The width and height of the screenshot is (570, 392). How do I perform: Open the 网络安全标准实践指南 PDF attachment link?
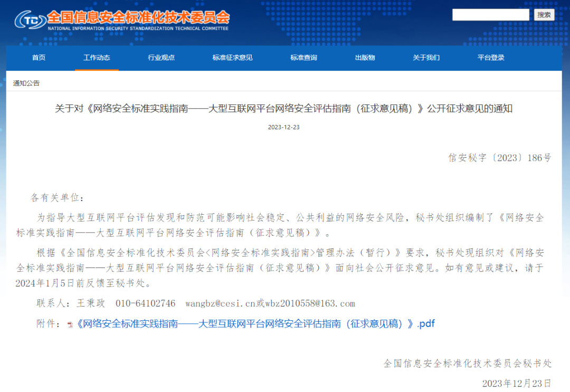(x=255, y=324)
